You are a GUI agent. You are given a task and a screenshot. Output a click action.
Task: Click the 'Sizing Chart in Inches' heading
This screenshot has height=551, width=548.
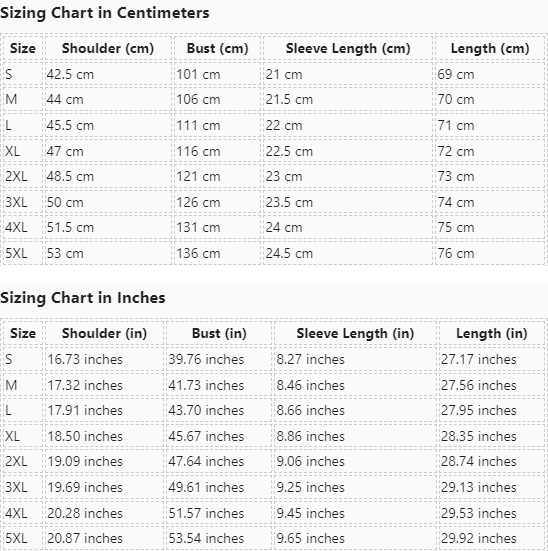(83, 298)
